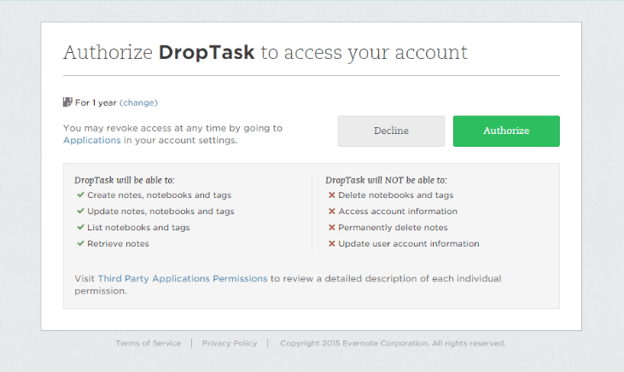624x372 pixels.
Task: Click the checkmark next to List notebooks
Action: [x=80, y=227]
